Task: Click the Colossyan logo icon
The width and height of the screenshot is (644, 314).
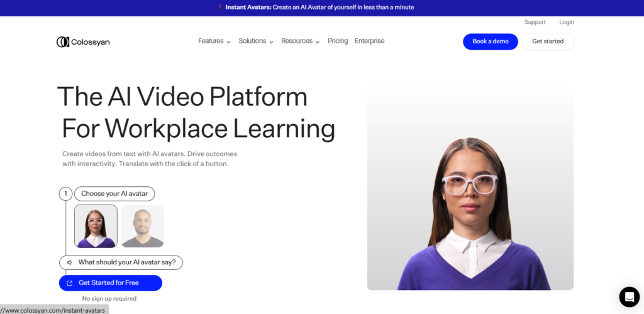Action: coord(62,42)
